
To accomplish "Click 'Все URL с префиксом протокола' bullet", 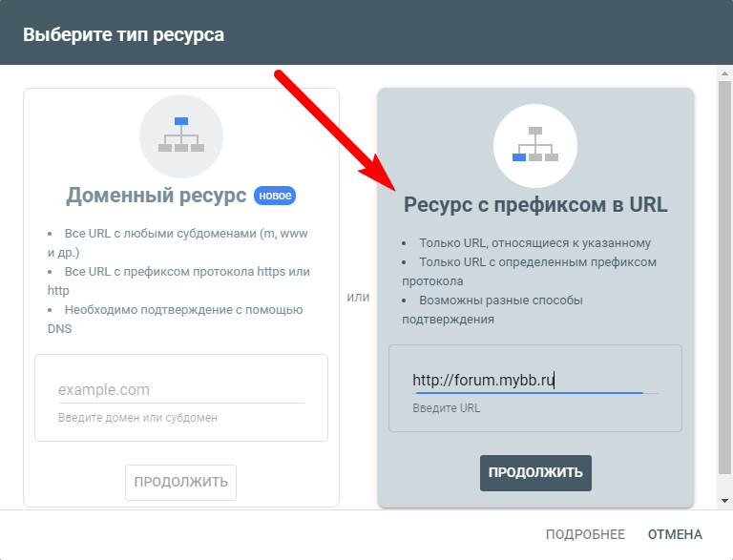I will pyautogui.click(x=178, y=280).
